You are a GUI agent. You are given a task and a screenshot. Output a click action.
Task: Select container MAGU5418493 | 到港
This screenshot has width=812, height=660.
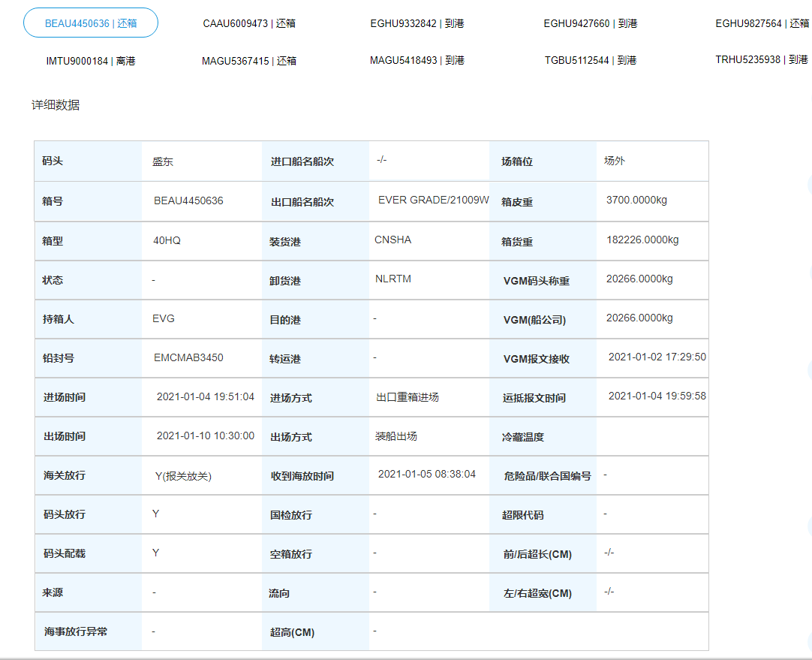click(417, 61)
